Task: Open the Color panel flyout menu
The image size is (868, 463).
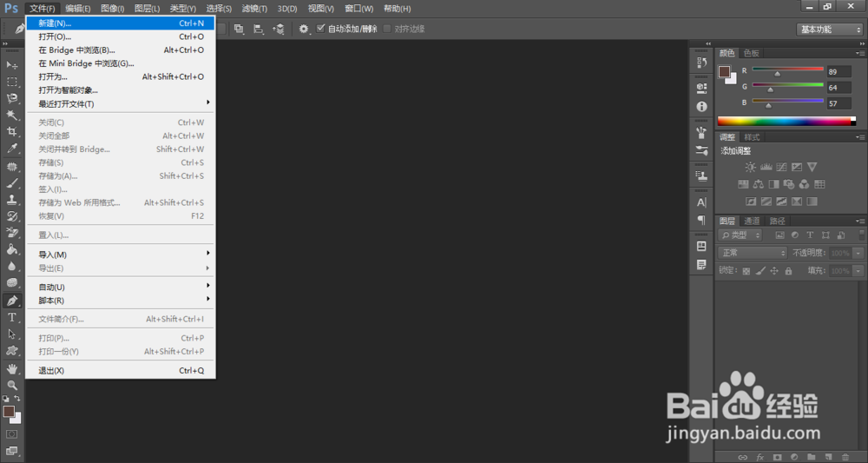Action: tap(859, 53)
